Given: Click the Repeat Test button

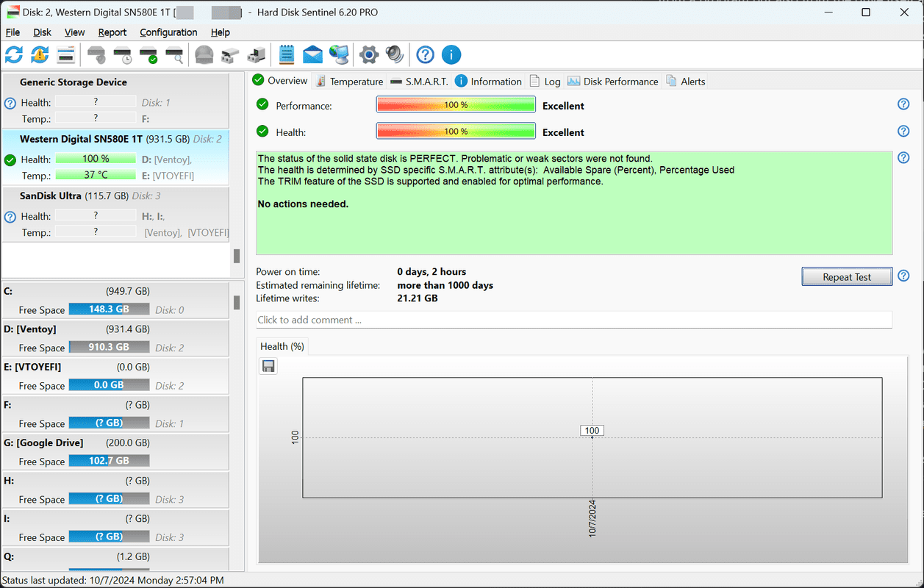Looking at the screenshot, I should [x=847, y=276].
